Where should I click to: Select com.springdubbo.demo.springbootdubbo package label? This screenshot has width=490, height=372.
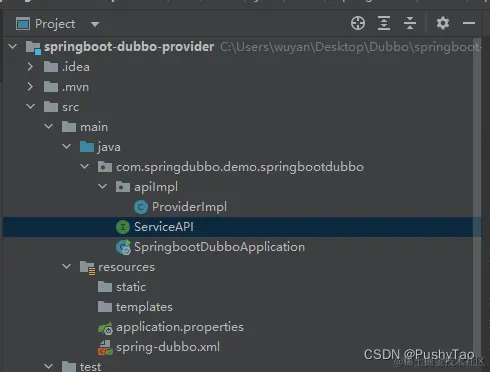pos(240,167)
